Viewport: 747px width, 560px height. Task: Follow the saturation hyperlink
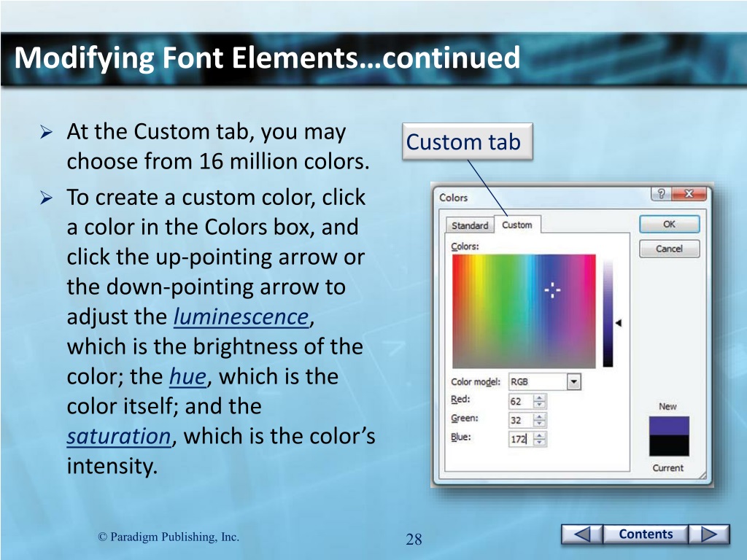[119, 436]
